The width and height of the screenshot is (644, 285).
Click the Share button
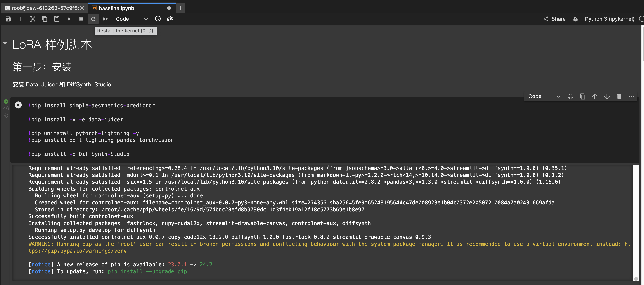[554, 19]
